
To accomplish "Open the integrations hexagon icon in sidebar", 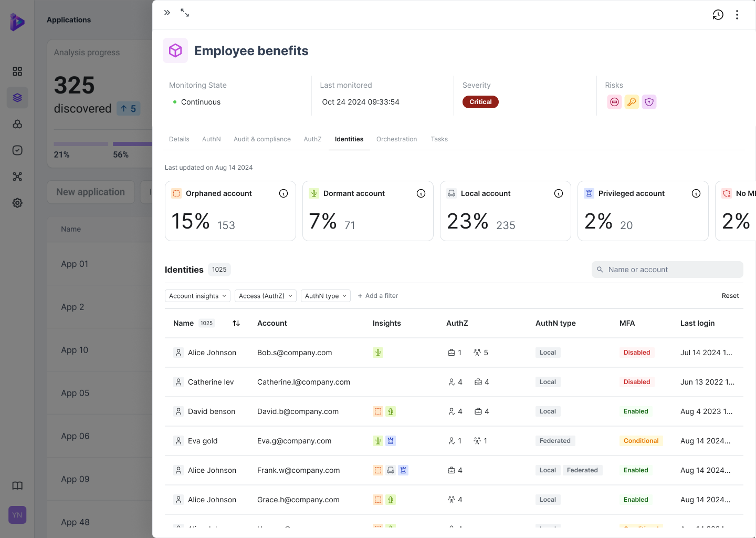I will pos(17,124).
